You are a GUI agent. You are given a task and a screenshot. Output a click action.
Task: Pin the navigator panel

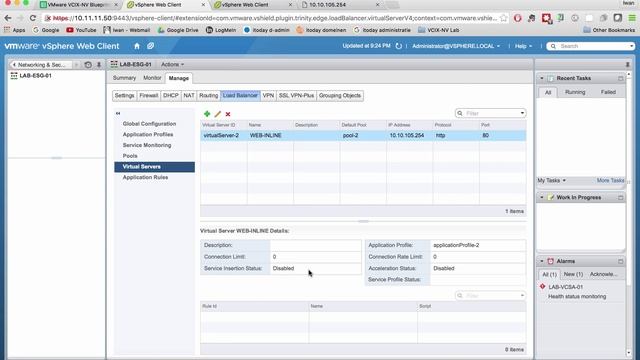[99, 64]
